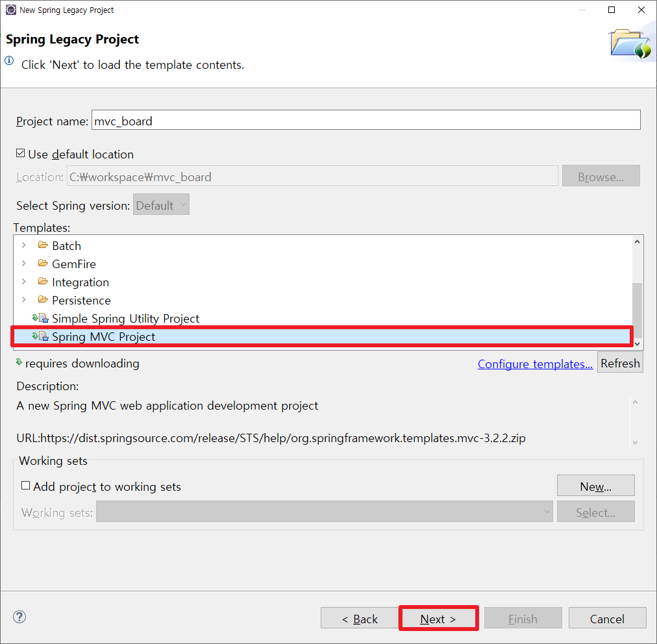Click the Next button

(x=438, y=619)
